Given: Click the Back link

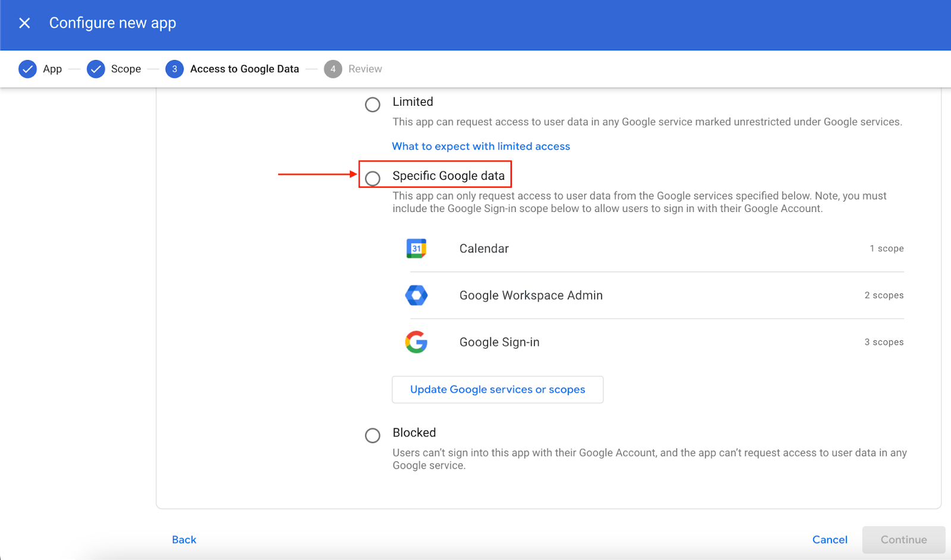Looking at the screenshot, I should [184, 540].
